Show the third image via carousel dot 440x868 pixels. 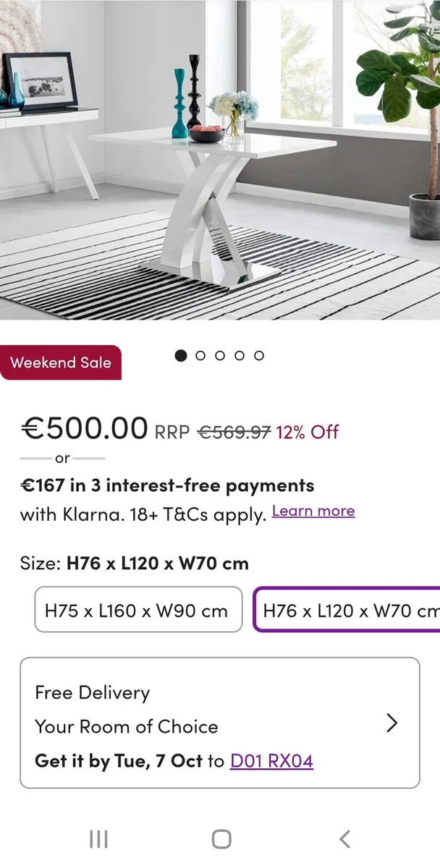tap(220, 355)
